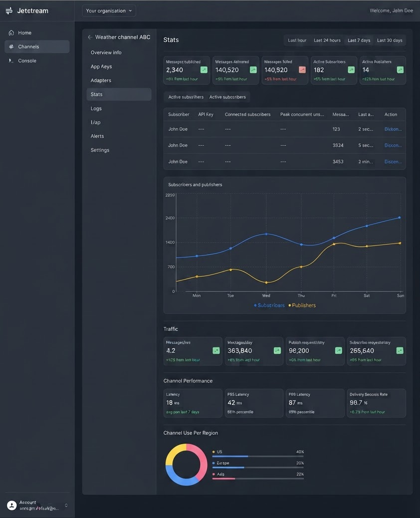Image resolution: width=420 pixels, height=518 pixels.
Task: Click Wednesday publishers data point on chart
Action: click(266, 282)
